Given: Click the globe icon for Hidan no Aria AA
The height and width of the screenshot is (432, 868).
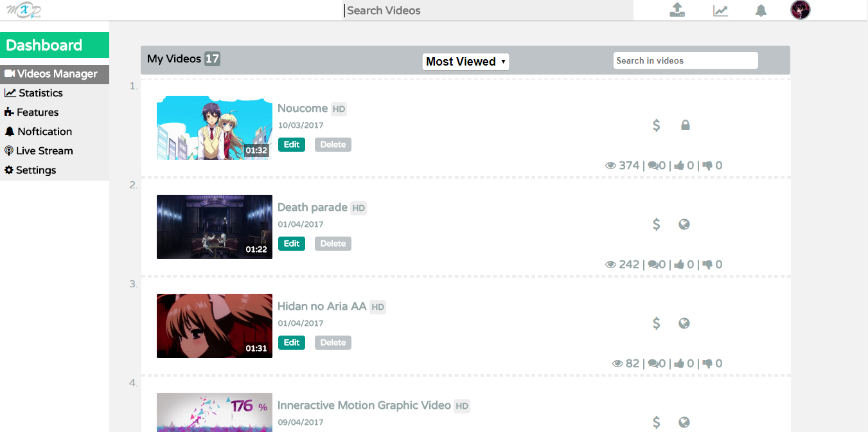Looking at the screenshot, I should click(x=684, y=323).
